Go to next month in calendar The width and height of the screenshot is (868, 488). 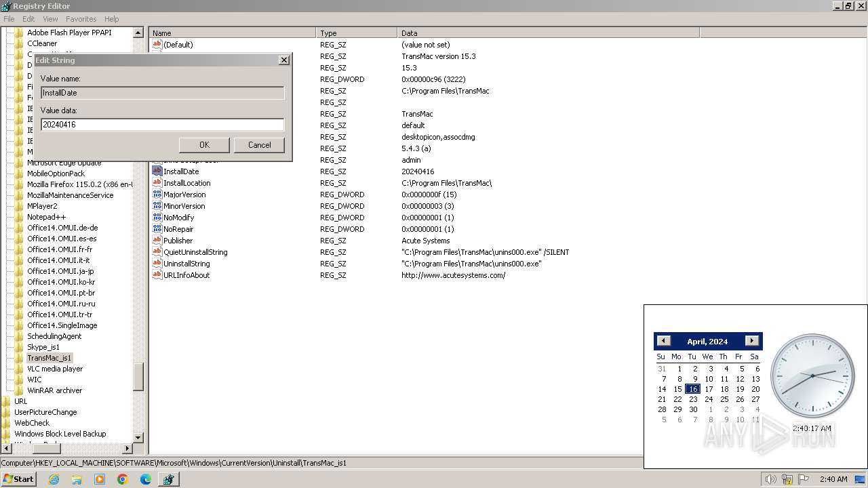tap(751, 341)
